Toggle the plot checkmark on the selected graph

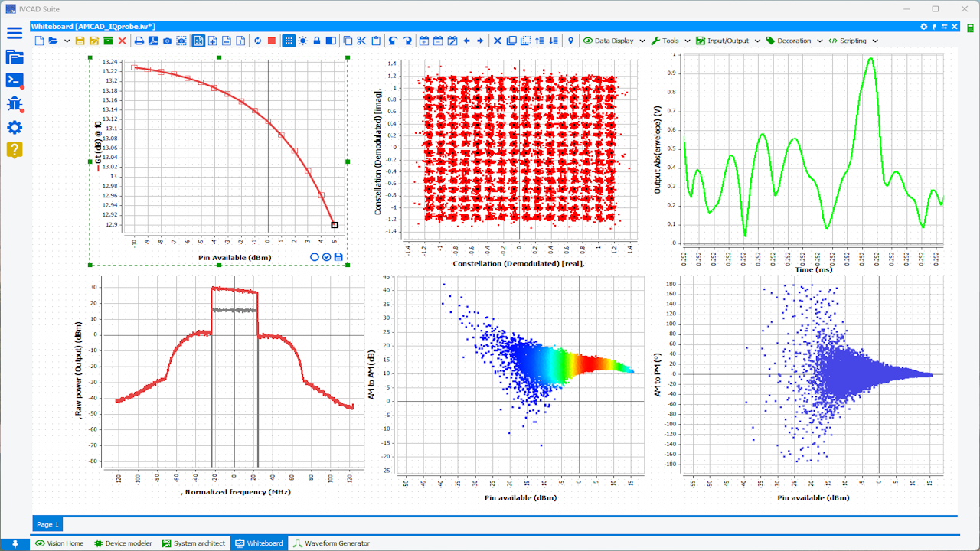[x=325, y=257]
